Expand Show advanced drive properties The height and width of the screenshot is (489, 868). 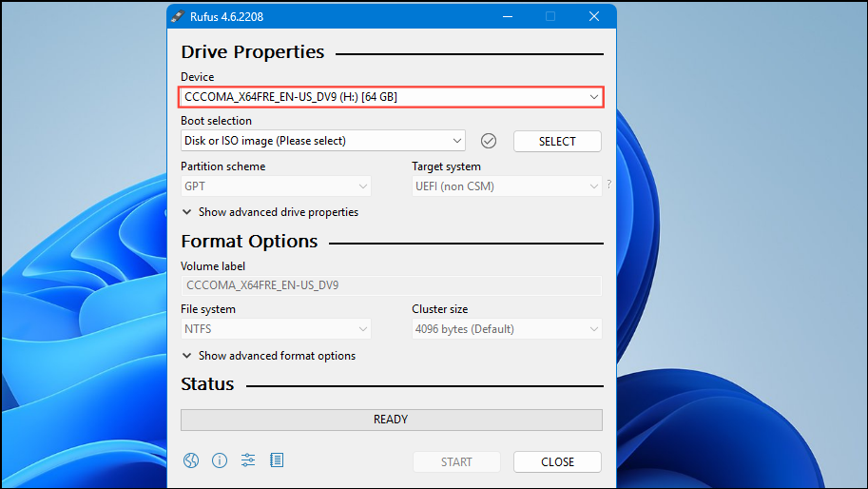(270, 212)
